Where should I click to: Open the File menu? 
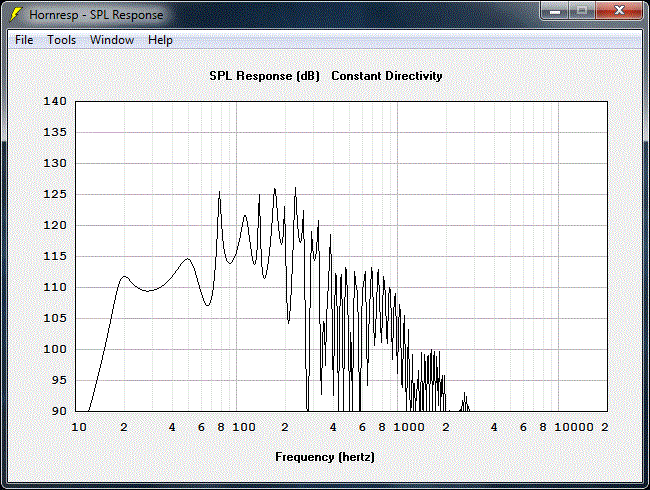point(24,40)
